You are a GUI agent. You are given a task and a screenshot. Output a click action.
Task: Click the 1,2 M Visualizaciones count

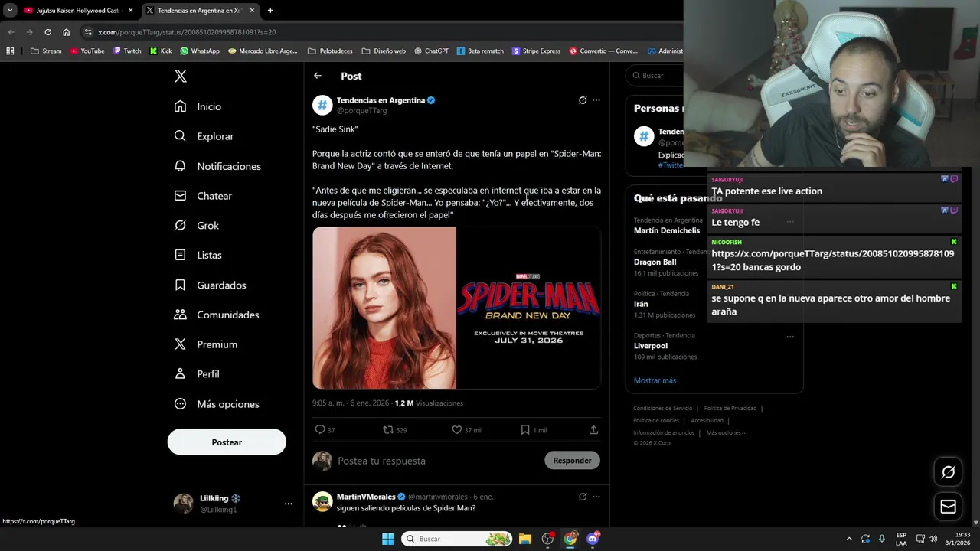[429, 403]
